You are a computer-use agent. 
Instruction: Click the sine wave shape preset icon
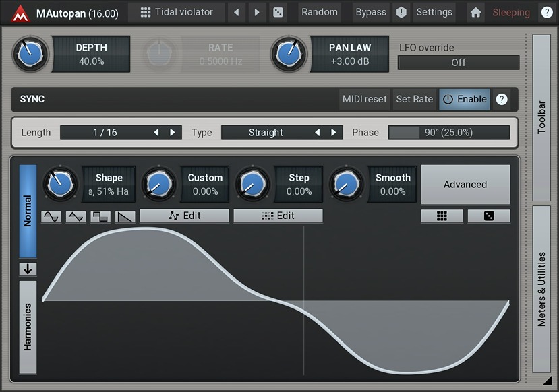[51, 217]
